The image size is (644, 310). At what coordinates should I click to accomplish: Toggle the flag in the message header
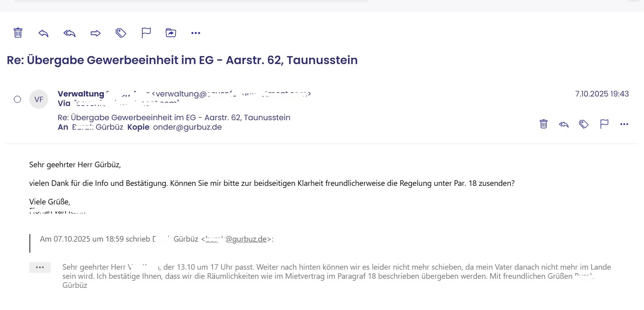[x=604, y=124]
